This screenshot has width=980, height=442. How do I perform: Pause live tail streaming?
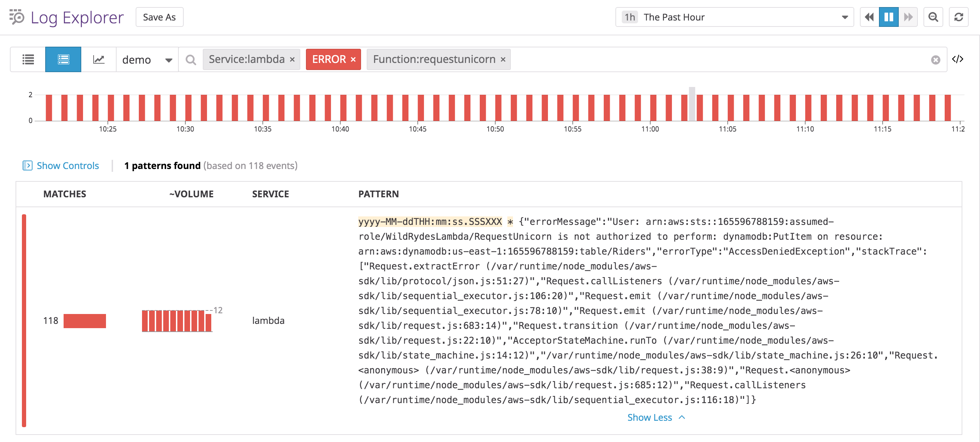point(889,17)
